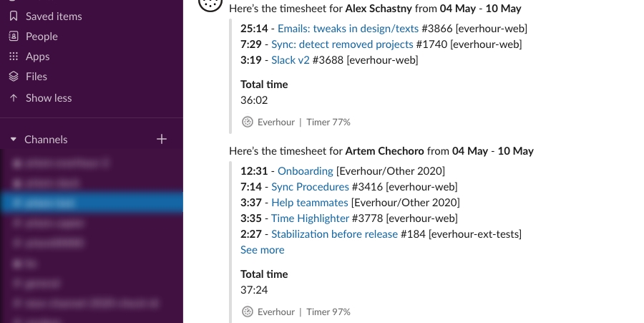Open Sync: detect removed projects link
Screen dimensions: 644x323
click(342, 44)
